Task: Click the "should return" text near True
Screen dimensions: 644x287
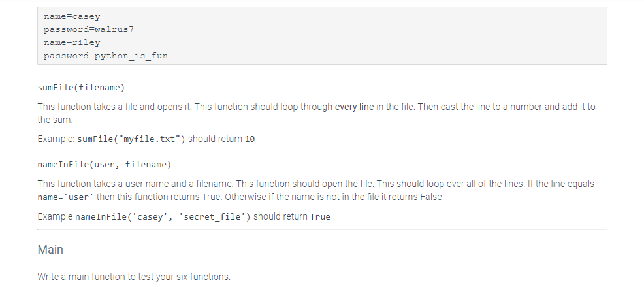Action: coord(280,216)
